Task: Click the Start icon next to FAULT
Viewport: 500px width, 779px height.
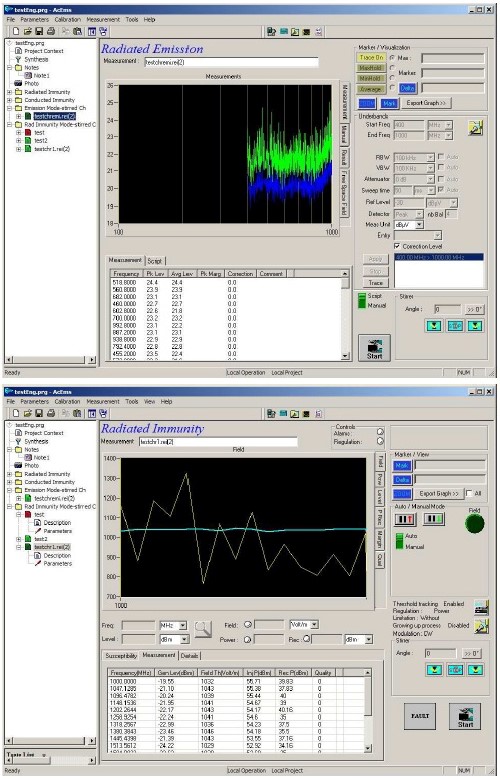Action: pos(465,716)
